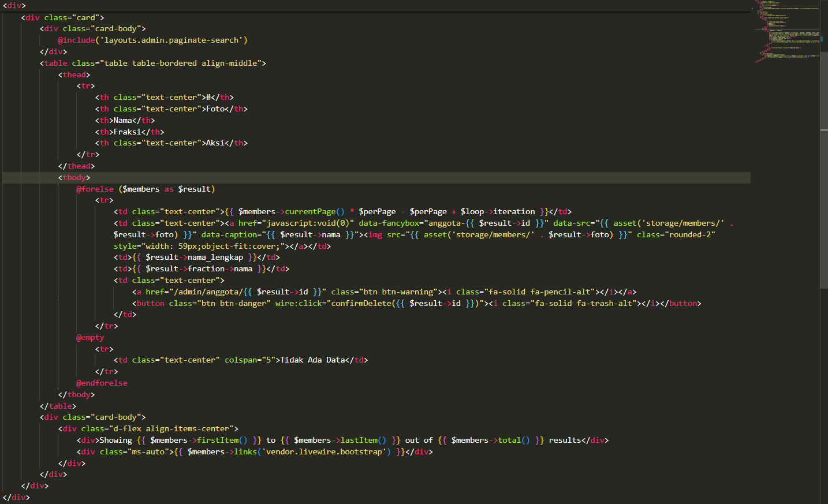Click the Fraksi table header text
The image size is (828, 504).
(x=128, y=131)
